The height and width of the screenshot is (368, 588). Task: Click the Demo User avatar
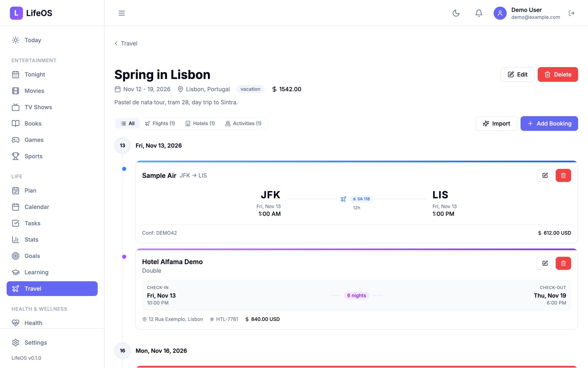click(500, 13)
